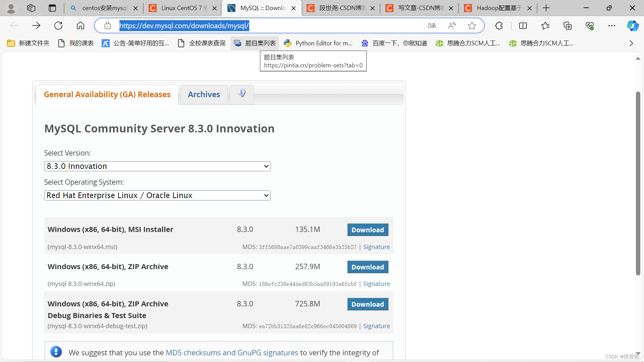Reload the page with refresh icon
This screenshot has height=362, width=644.
[58, 25]
